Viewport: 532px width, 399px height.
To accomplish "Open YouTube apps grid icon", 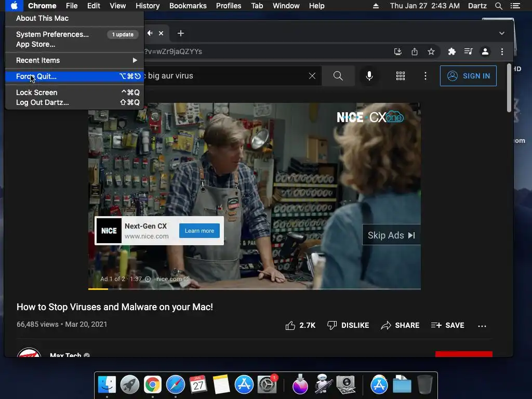I will [x=401, y=76].
